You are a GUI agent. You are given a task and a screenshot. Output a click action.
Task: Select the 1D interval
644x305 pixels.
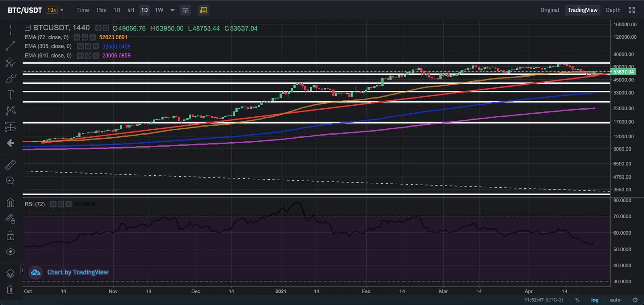pyautogui.click(x=145, y=10)
